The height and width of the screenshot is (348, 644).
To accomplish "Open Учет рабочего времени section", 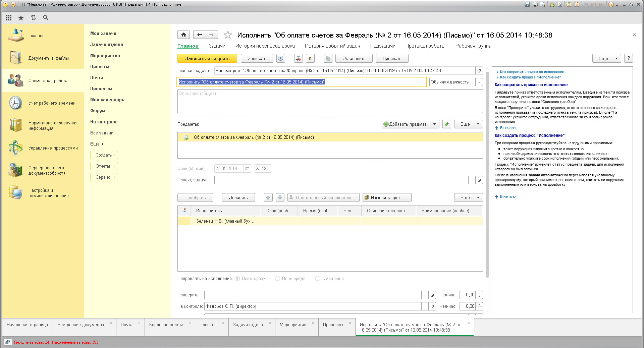I will pyautogui.click(x=43, y=103).
